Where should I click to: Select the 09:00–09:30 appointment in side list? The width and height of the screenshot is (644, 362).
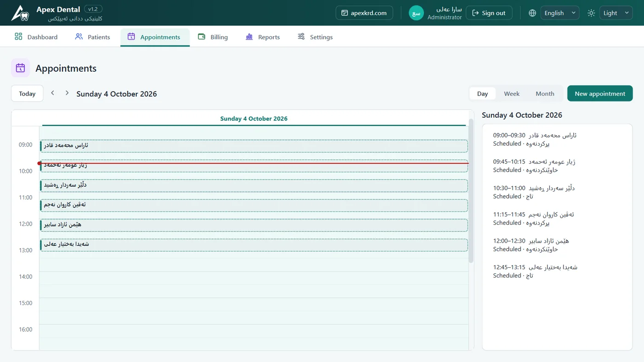(557, 140)
